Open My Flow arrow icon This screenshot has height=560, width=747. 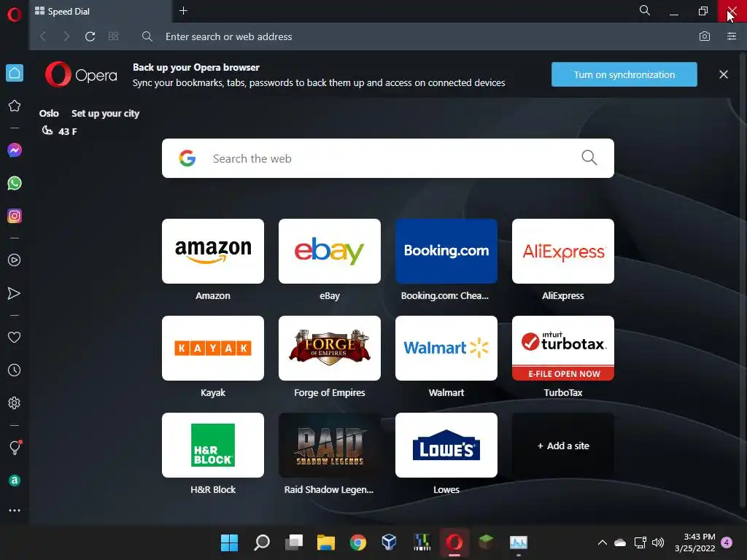[15, 293]
